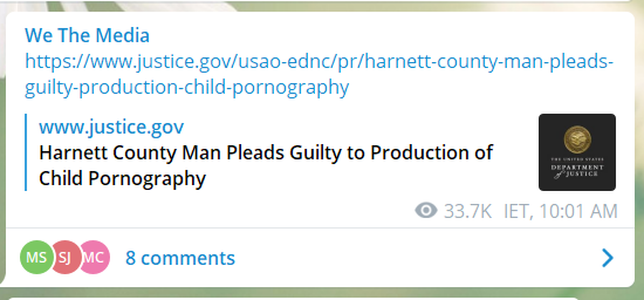Click the eye views icon
The height and width of the screenshot is (300, 644).
coord(426,211)
